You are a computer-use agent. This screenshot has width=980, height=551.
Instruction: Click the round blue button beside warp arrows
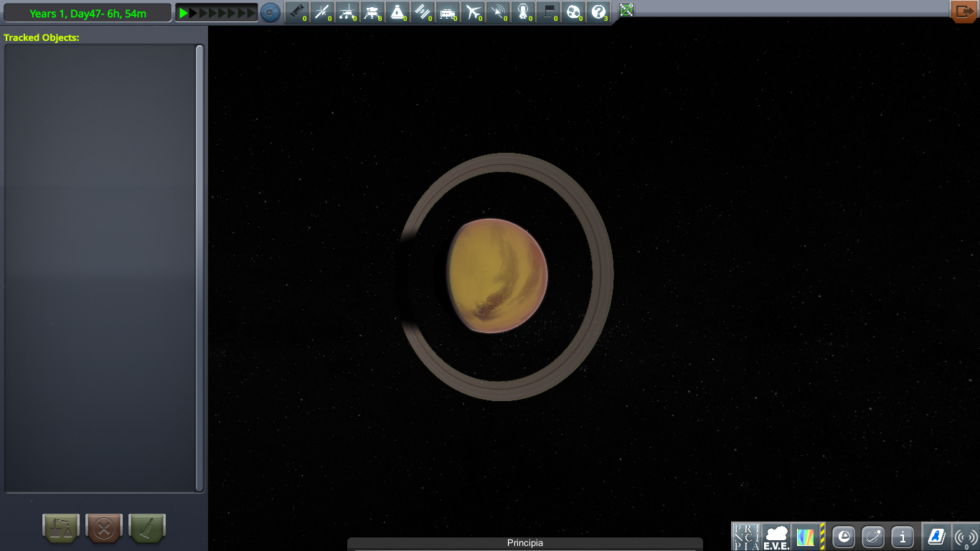(270, 13)
